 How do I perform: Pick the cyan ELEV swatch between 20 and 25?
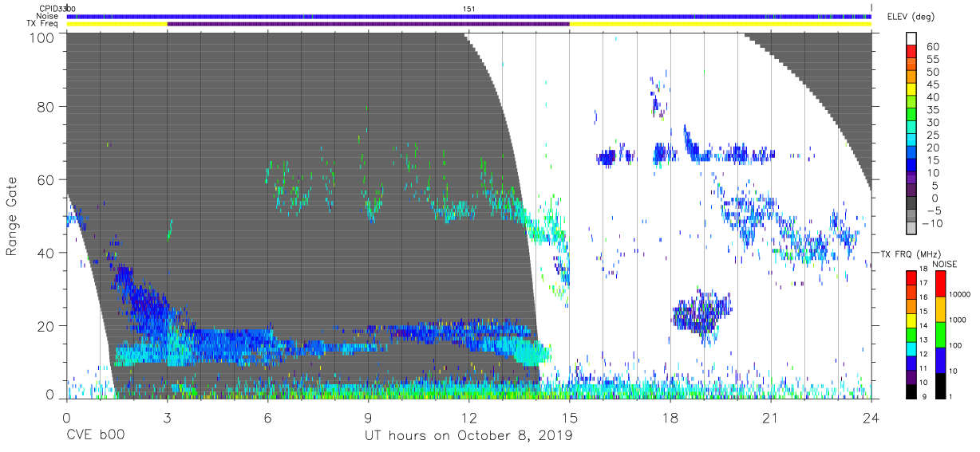pyautogui.click(x=911, y=141)
